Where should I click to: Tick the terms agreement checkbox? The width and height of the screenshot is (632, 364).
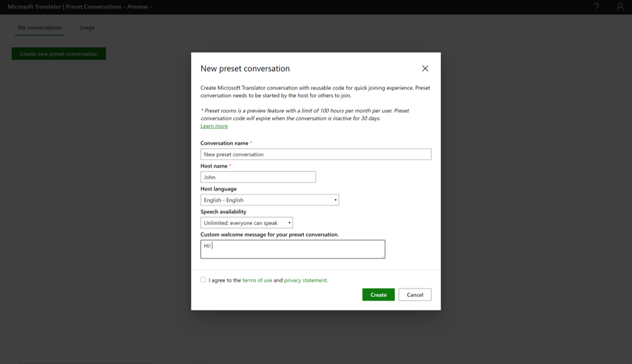pos(203,280)
